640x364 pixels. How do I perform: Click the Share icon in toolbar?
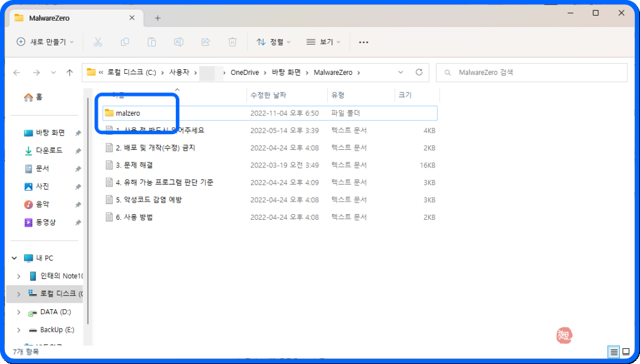point(206,42)
